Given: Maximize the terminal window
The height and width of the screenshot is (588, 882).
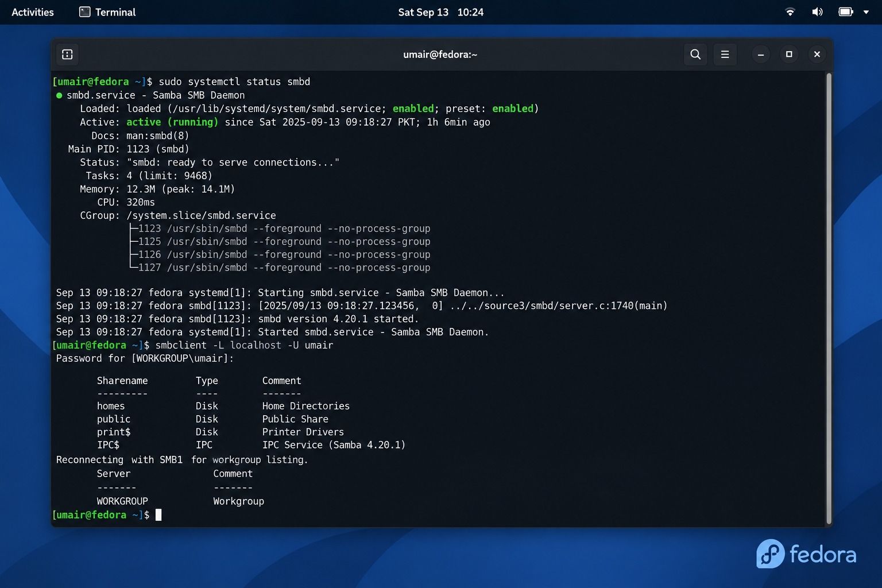Looking at the screenshot, I should tap(789, 55).
